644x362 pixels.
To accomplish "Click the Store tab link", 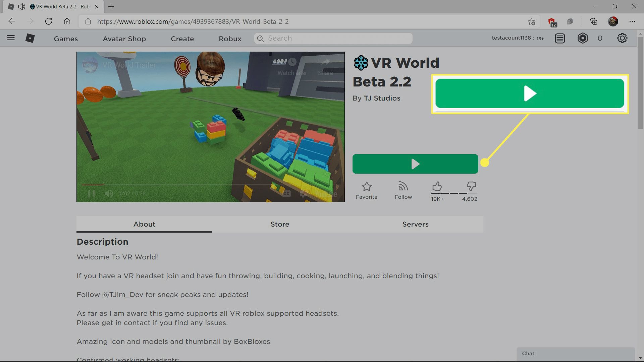I will coord(280,224).
